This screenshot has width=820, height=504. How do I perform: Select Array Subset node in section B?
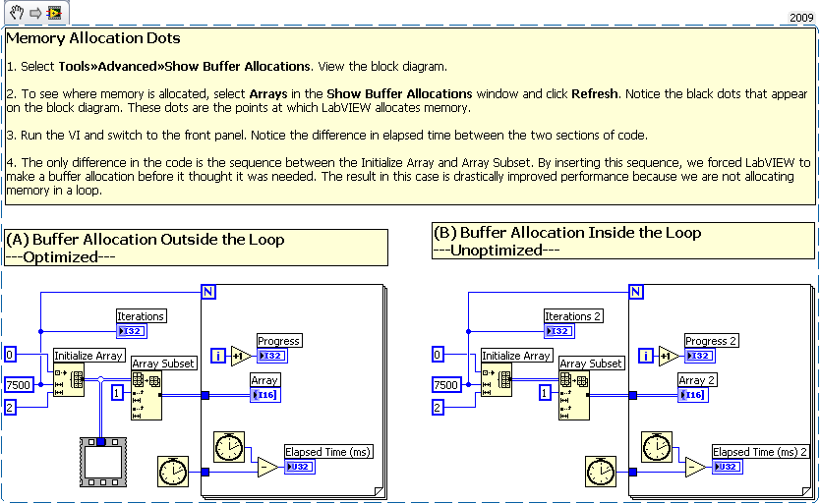(574, 395)
